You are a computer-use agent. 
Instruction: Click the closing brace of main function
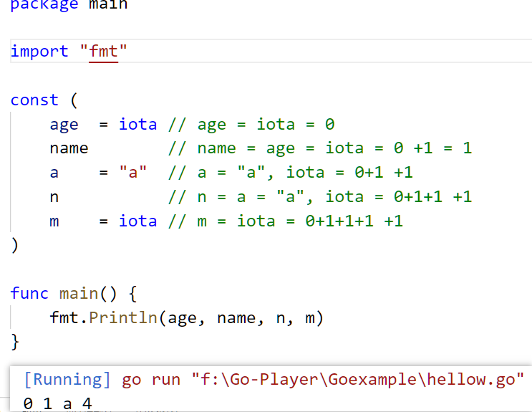point(15,342)
